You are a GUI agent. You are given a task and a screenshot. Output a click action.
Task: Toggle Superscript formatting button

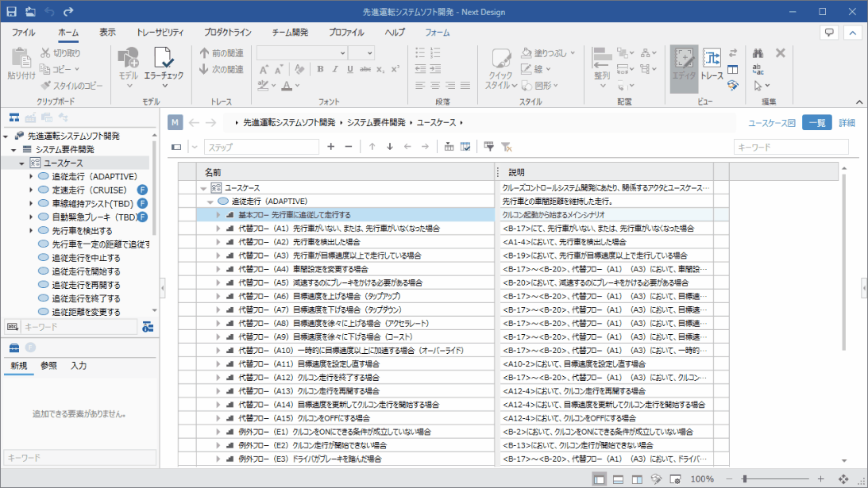click(x=395, y=69)
